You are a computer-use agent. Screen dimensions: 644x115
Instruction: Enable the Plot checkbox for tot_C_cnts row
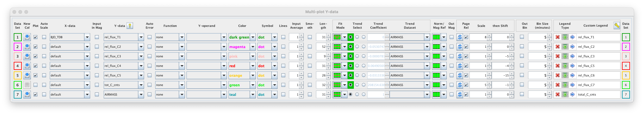[35, 85]
